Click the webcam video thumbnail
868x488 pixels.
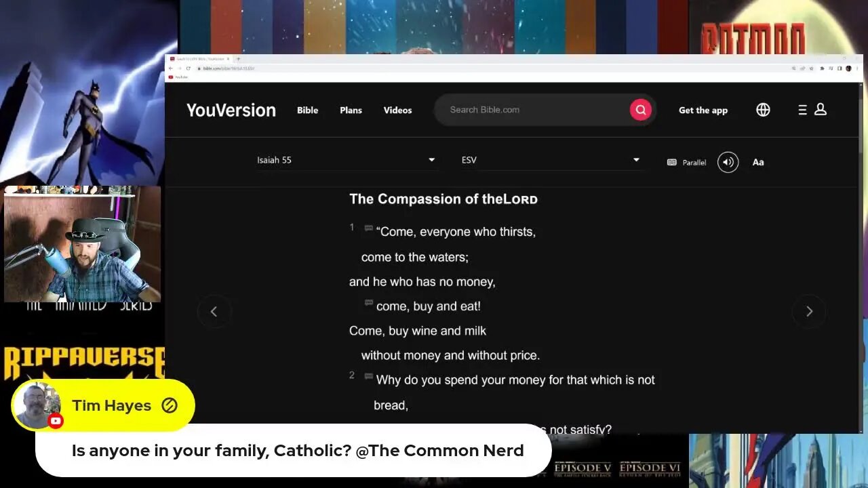coord(82,244)
